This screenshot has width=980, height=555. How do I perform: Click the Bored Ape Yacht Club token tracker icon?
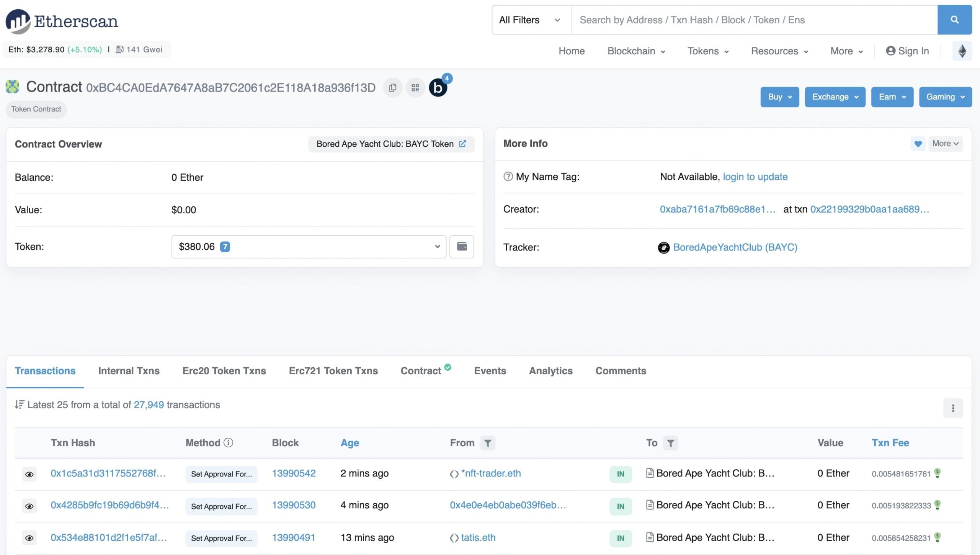pyautogui.click(x=664, y=247)
